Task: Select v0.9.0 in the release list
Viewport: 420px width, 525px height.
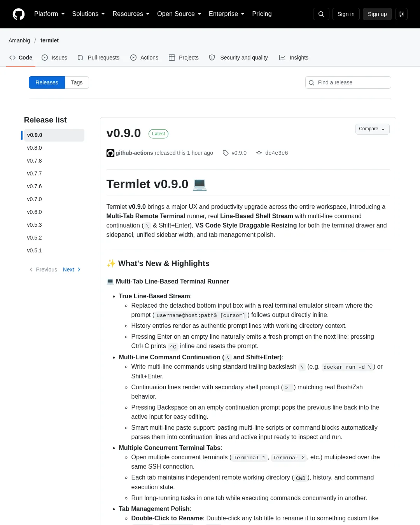Action: [x=54, y=135]
